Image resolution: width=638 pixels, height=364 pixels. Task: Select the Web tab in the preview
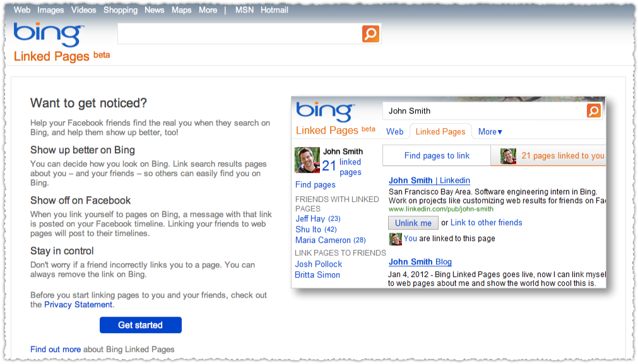click(x=394, y=132)
